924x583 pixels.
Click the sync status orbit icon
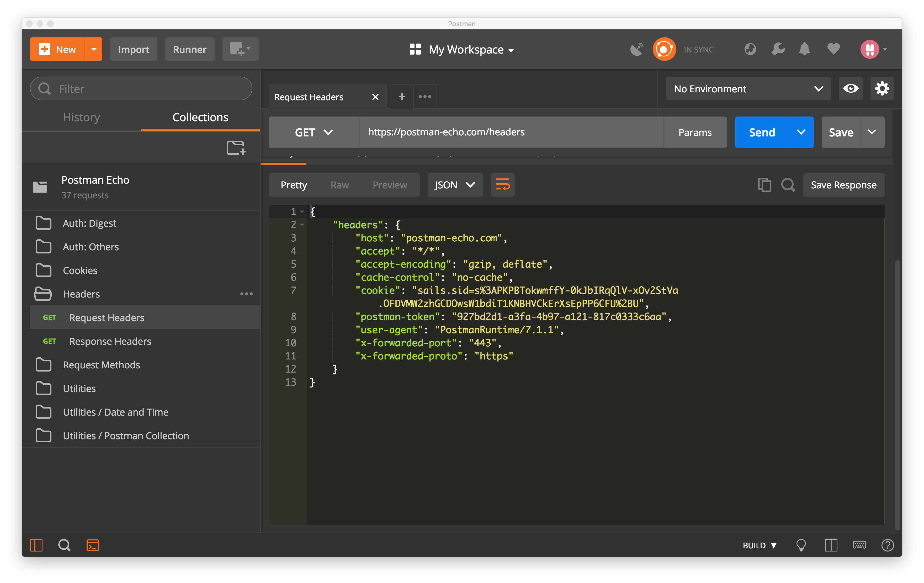point(664,49)
